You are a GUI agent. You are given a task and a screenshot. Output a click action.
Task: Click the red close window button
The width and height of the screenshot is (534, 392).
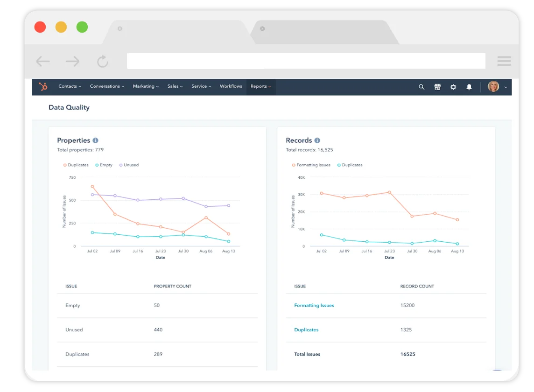[x=40, y=27]
